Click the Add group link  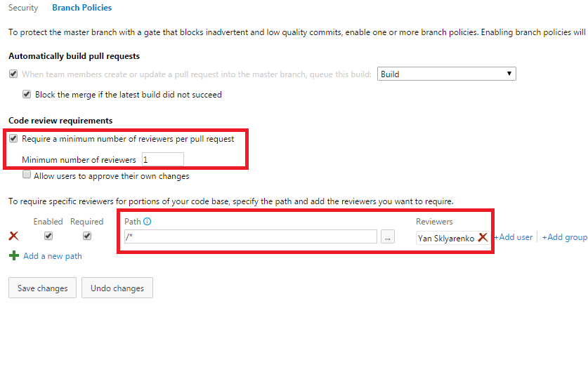[x=565, y=237]
